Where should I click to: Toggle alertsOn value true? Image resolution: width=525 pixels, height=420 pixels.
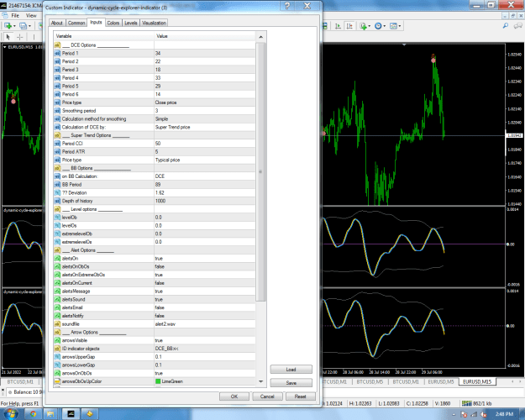(205, 258)
